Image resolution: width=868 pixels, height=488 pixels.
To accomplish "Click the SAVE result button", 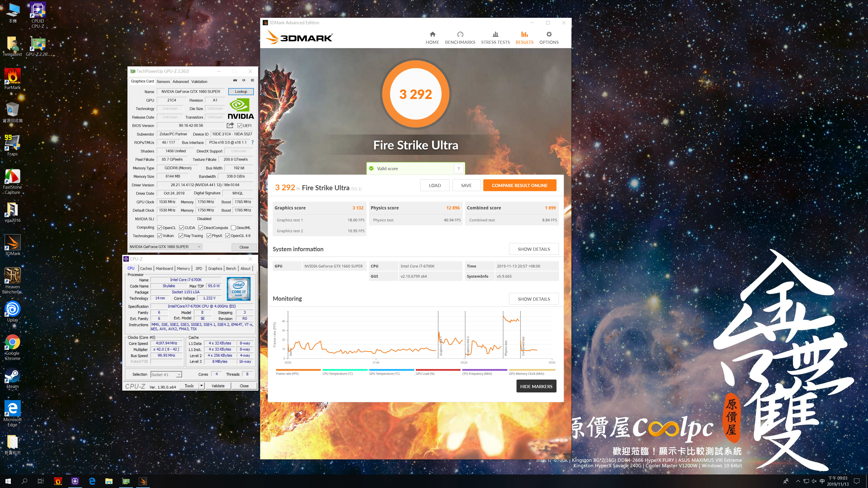I will pos(466,185).
